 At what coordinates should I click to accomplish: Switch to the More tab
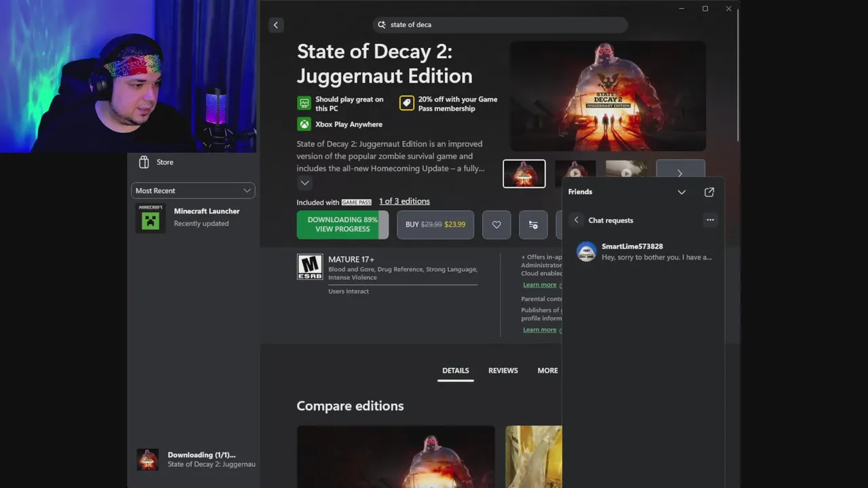pos(547,371)
